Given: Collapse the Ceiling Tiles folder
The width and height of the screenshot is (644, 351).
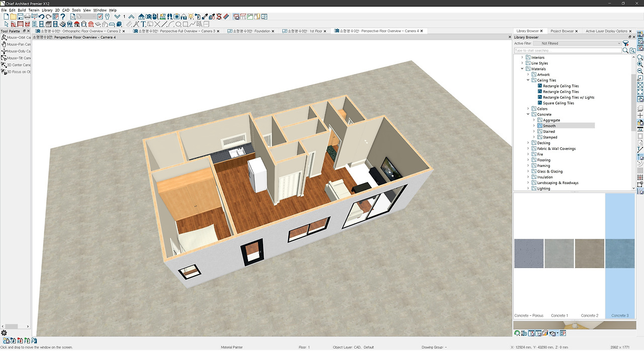Looking at the screenshot, I should (x=528, y=80).
